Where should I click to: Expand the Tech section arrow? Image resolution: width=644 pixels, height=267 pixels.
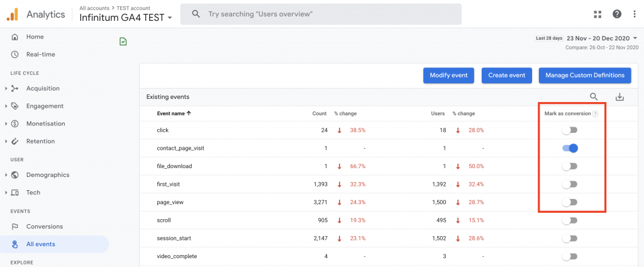click(6, 193)
